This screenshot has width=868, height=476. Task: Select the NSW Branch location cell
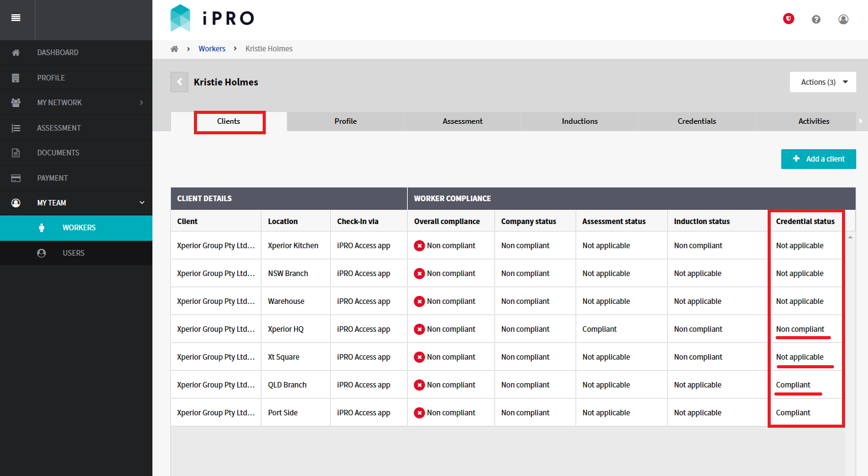(296, 274)
